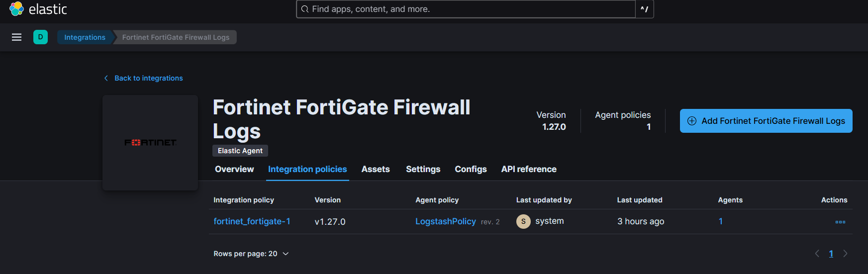The height and width of the screenshot is (274, 868).
Task: Click the previous page arrow
Action: [817, 254]
